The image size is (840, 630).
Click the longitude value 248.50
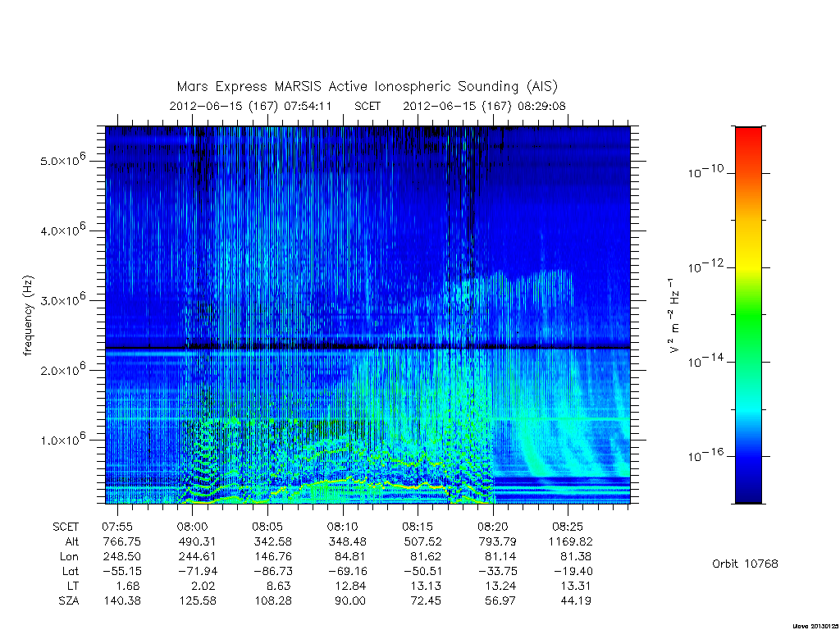coord(121,557)
